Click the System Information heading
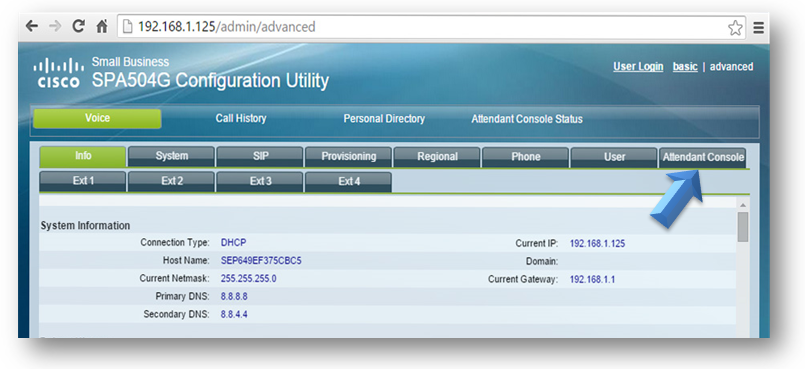 coord(85,225)
